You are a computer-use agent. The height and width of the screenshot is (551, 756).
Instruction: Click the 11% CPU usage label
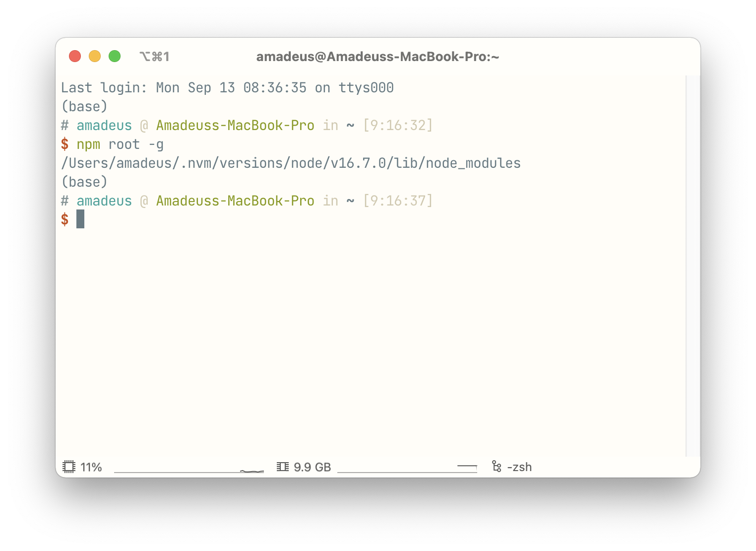pos(91,467)
